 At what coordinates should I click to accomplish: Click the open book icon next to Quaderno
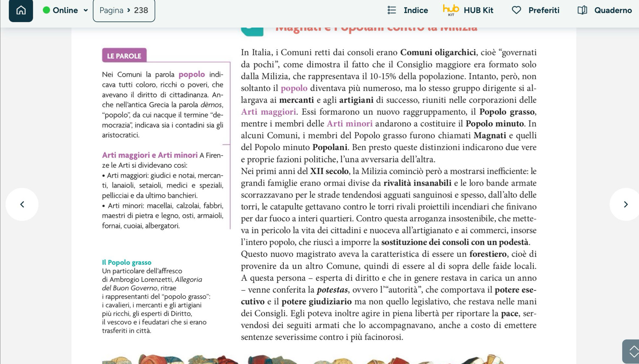coord(582,10)
